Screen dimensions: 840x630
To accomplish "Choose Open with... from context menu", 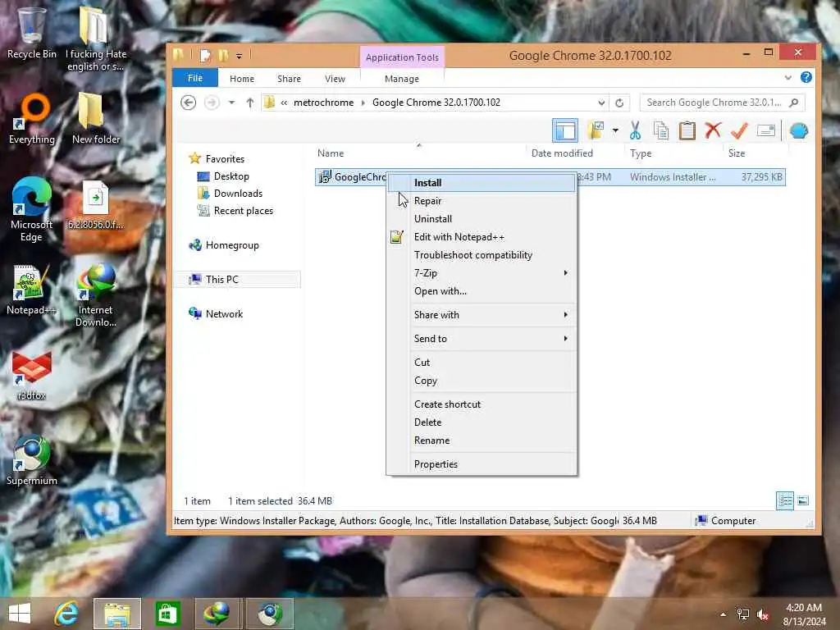I will 482,291.
